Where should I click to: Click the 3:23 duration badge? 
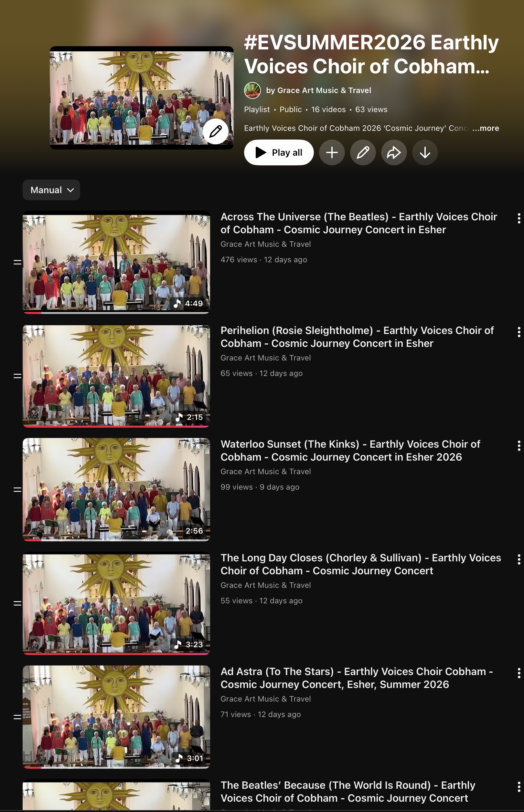[189, 645]
